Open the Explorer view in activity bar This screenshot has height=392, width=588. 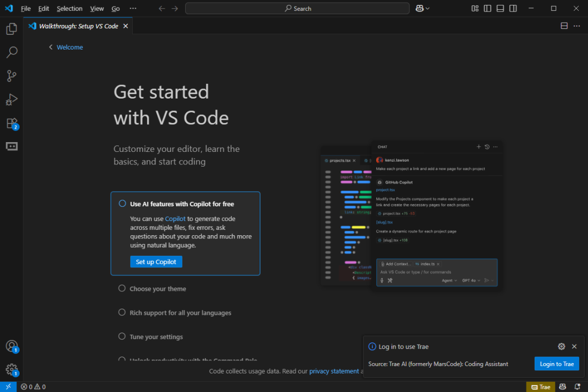[x=11, y=29]
